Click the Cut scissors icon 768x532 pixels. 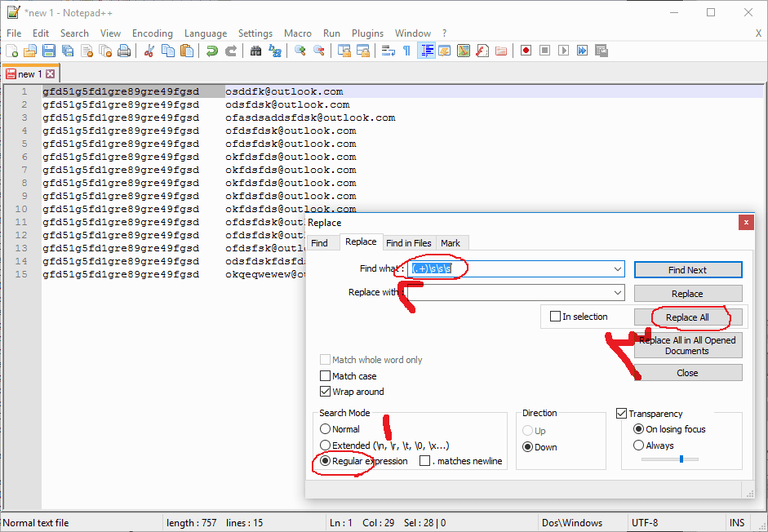click(149, 51)
